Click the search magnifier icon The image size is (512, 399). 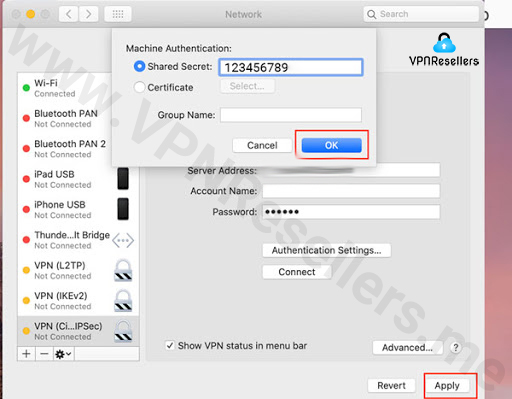coord(371,14)
